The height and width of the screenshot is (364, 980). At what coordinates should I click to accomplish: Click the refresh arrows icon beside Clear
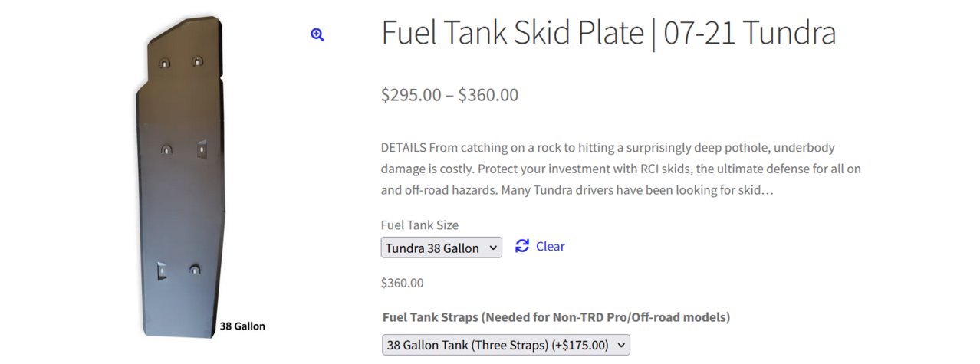click(x=522, y=246)
